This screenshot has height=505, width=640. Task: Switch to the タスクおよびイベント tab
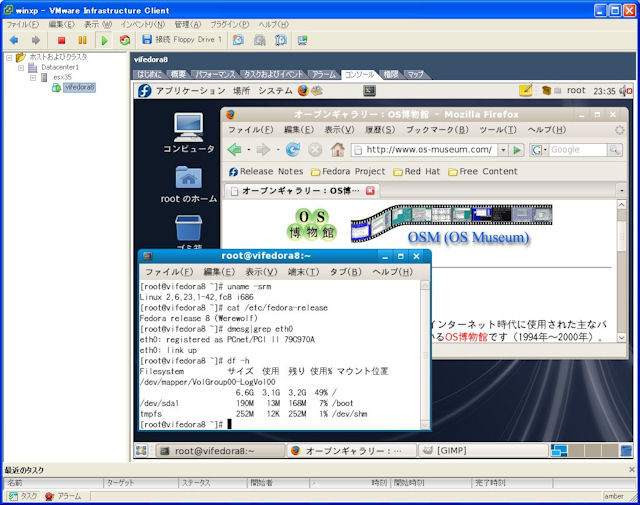tap(273, 74)
